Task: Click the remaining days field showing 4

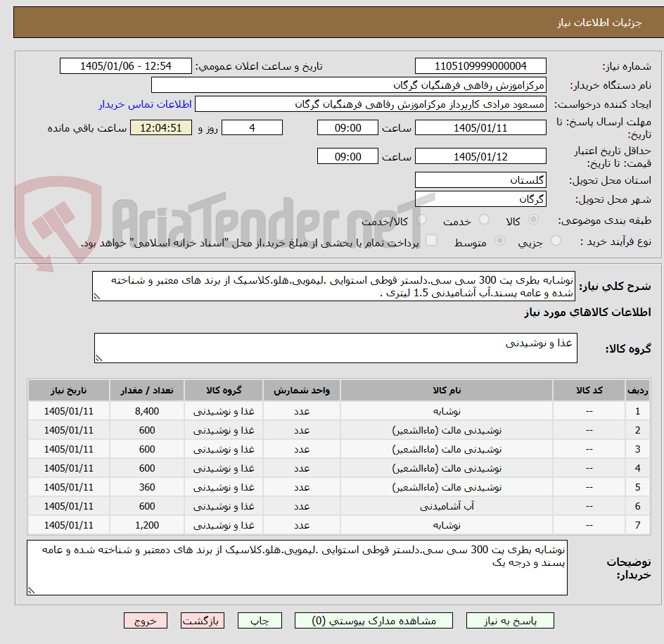Action: click(252, 127)
